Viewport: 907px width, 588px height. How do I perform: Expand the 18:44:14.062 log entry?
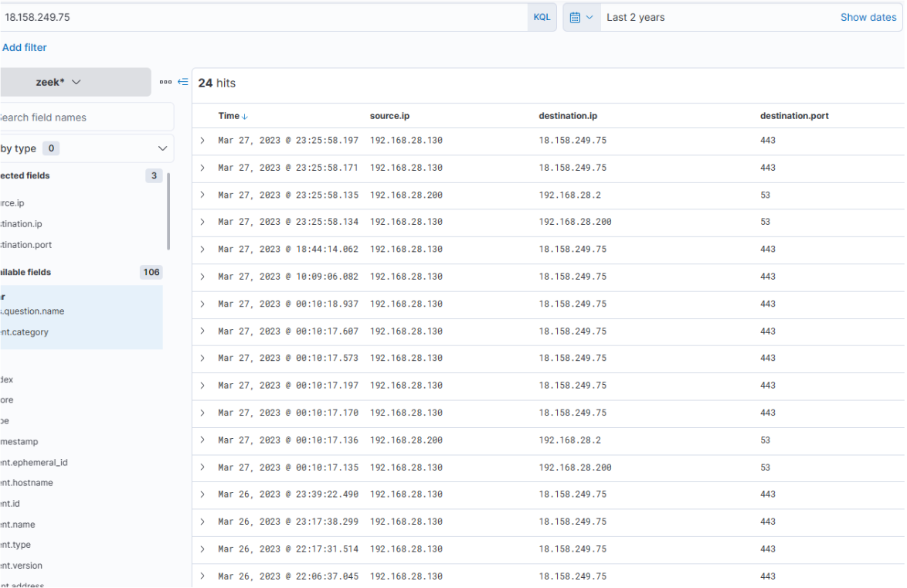pos(203,250)
